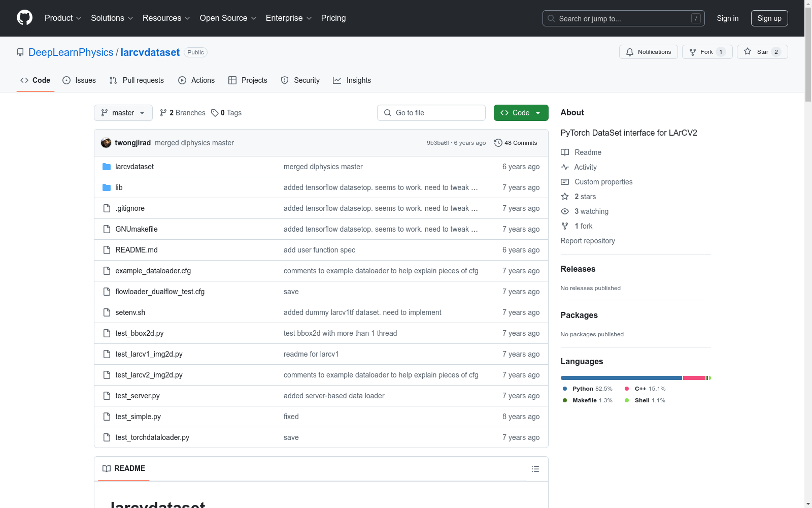Open the Security tab
The height and width of the screenshot is (508, 812).
click(x=300, y=80)
